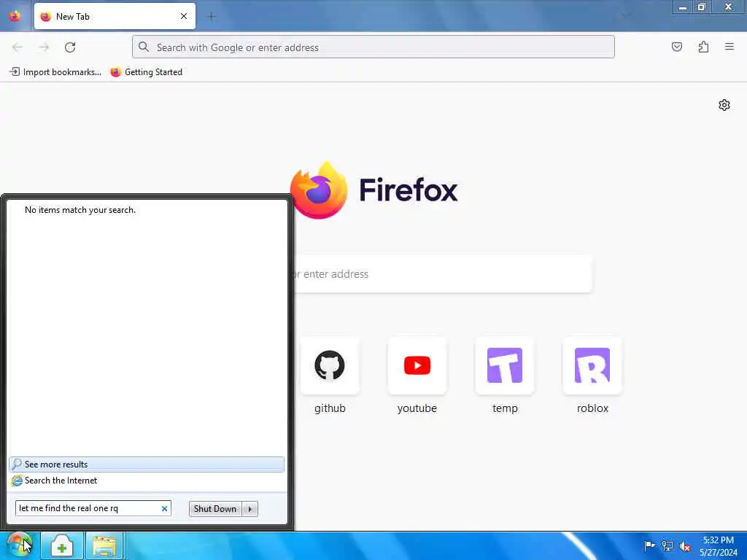This screenshot has width=747, height=560.
Task: Click the Windows Start orb
Action: point(19,545)
